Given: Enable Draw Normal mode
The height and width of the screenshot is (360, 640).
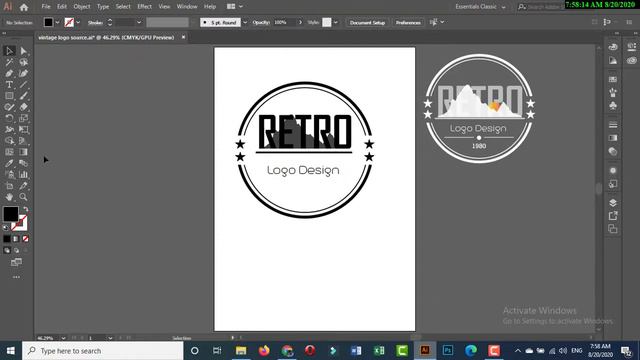Looking at the screenshot, I should (7, 250).
